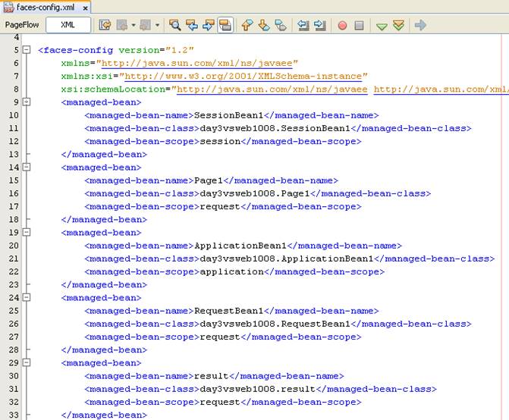Find the next occurrence
Image resolution: width=509 pixels, height=420 pixels.
(208, 25)
